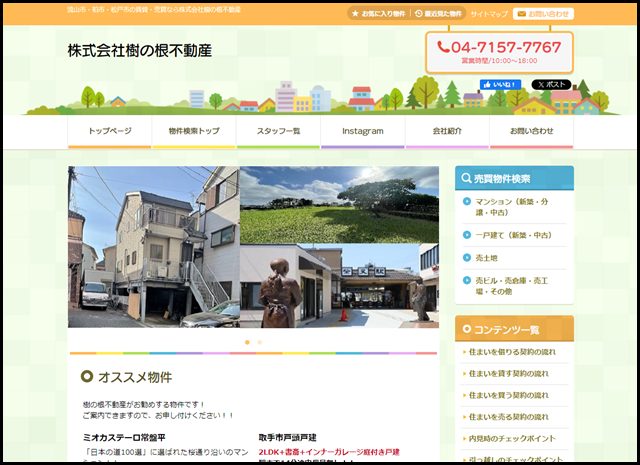Open マンション（新築・分譲・中古） search link
Image resolution: width=640 pixels, height=465 pixels.
click(514, 207)
